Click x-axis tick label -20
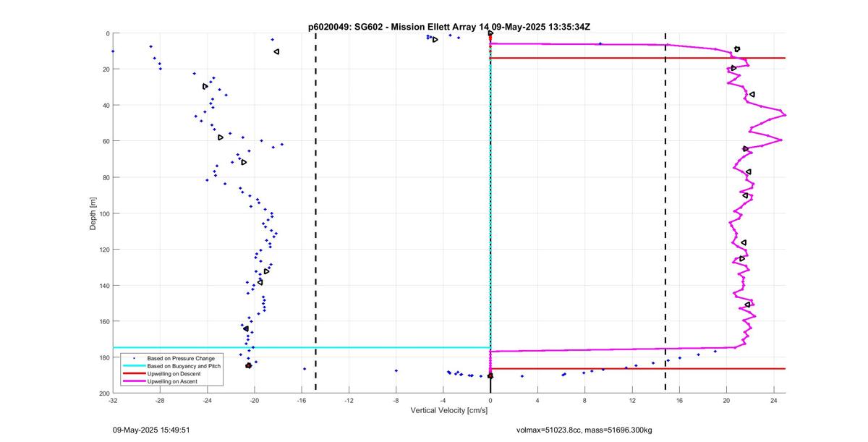Image resolution: width=868 pixels, height=442 pixels. tap(255, 401)
